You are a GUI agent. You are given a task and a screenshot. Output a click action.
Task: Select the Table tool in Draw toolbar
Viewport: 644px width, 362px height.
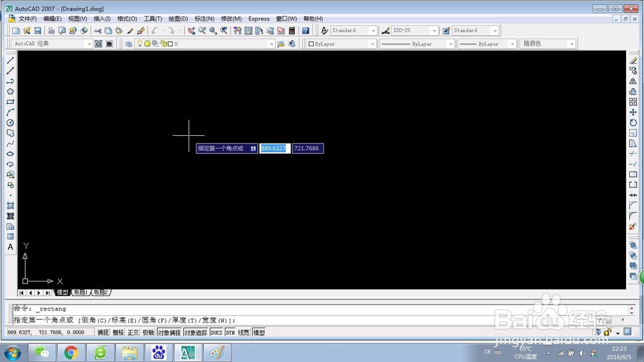[10, 236]
